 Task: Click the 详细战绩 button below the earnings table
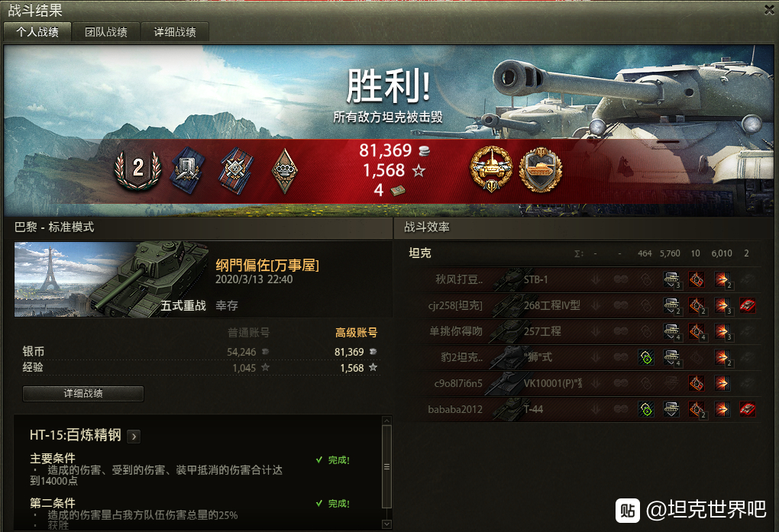point(83,393)
